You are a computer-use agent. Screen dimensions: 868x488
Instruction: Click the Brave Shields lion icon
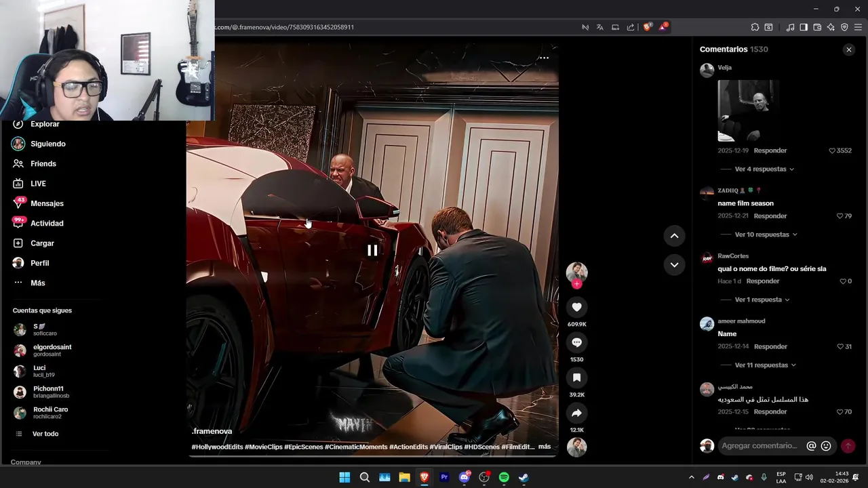click(x=647, y=27)
